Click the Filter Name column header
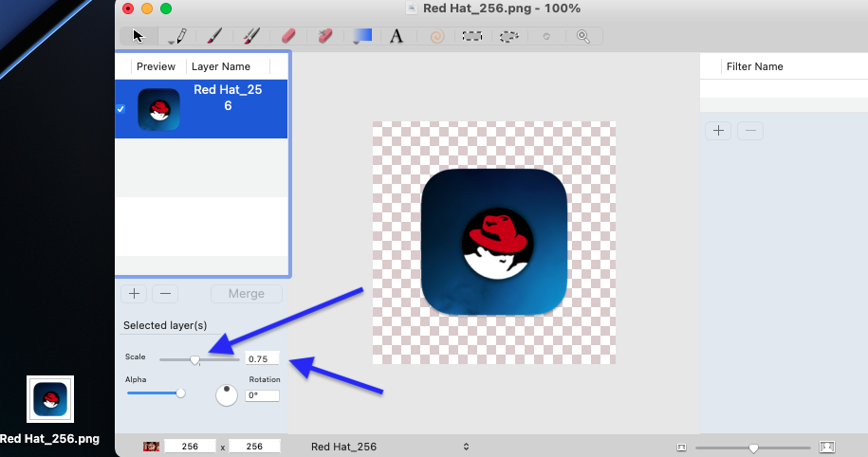Image resolution: width=868 pixels, height=457 pixels. (754, 66)
